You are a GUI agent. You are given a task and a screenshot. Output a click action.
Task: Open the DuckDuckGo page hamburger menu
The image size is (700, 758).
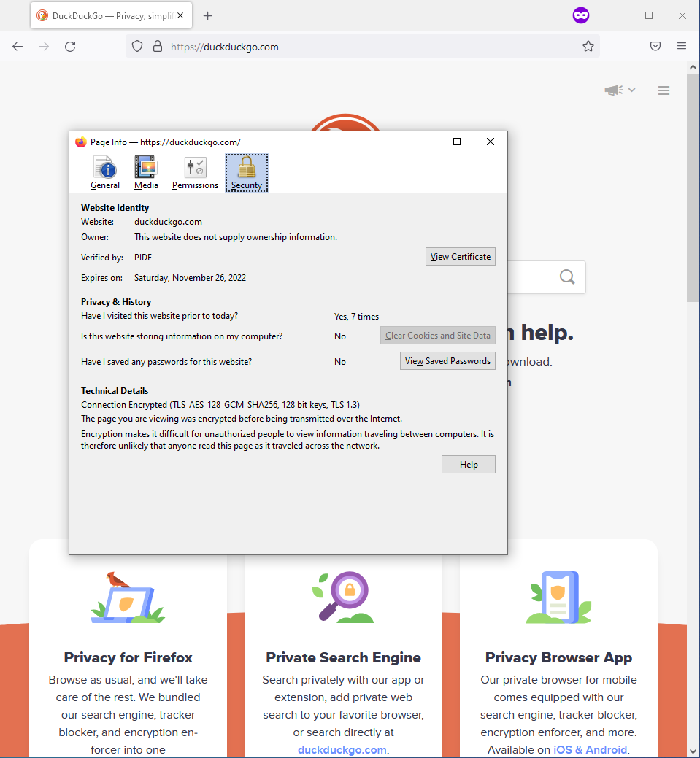point(664,90)
